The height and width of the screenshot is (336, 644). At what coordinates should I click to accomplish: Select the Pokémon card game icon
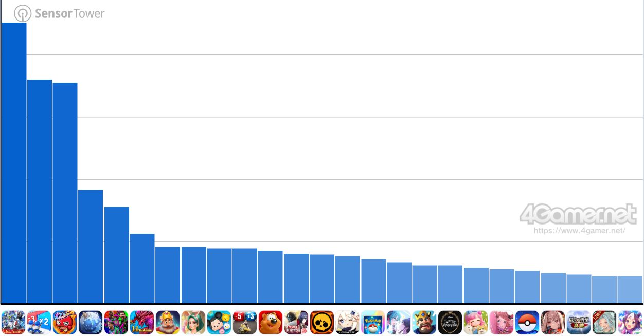click(x=373, y=322)
